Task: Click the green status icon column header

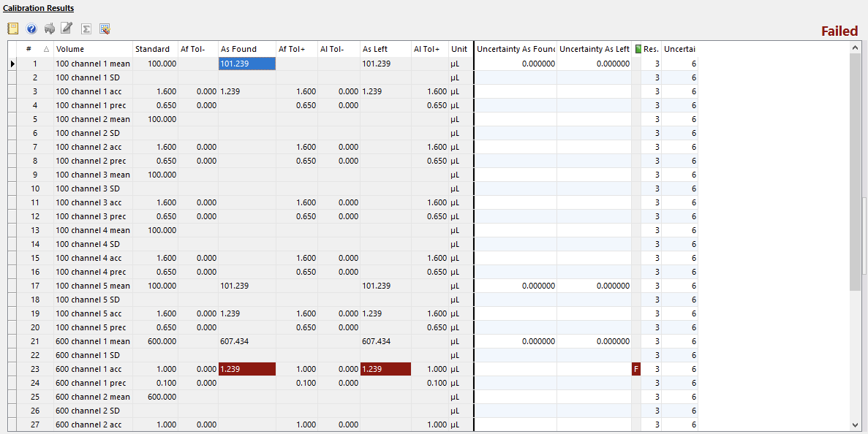Action: pos(637,49)
